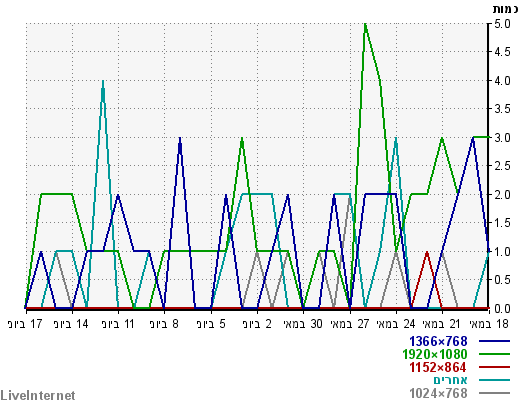
Task: Click the 0.0 y-axis value
Action: [x=502, y=309]
